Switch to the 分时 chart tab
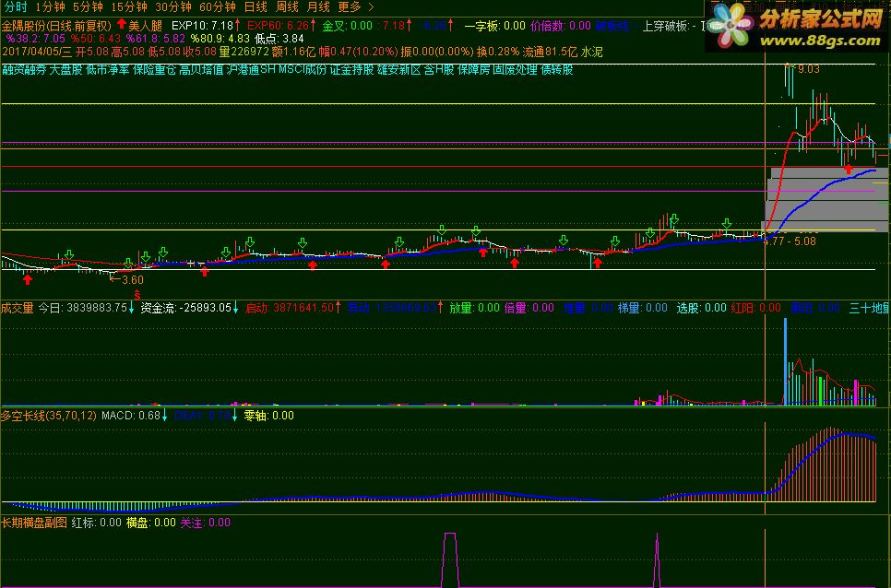The image size is (891, 588). 16,6
